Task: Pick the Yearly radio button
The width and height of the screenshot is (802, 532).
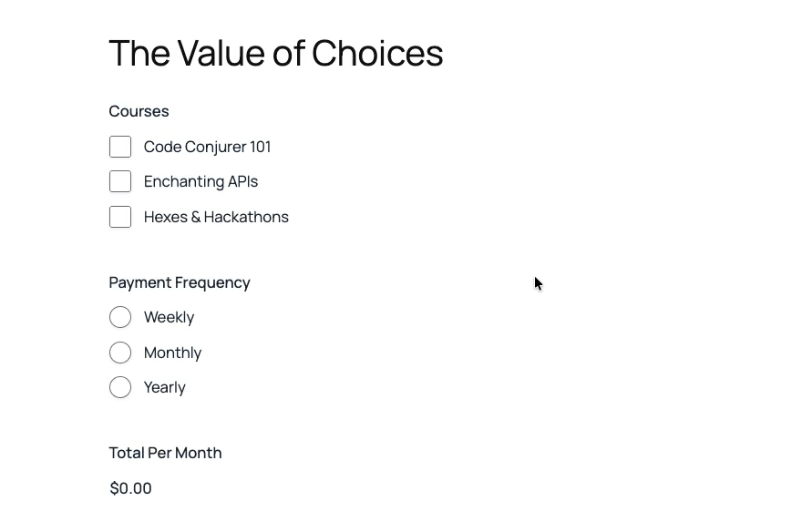Action: [x=120, y=387]
